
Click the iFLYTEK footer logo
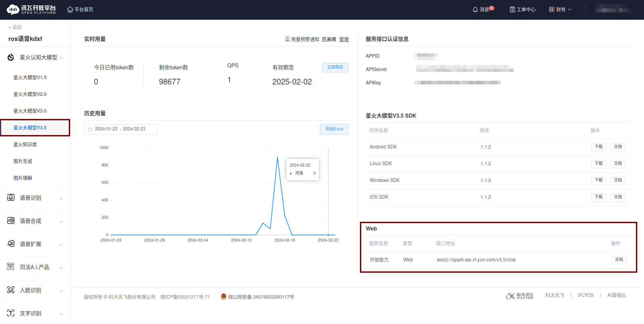click(x=520, y=296)
